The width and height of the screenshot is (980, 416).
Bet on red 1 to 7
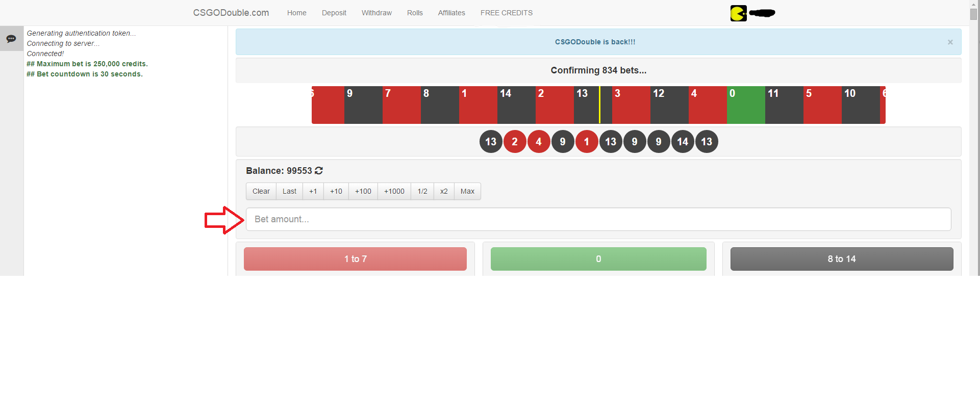(x=355, y=259)
